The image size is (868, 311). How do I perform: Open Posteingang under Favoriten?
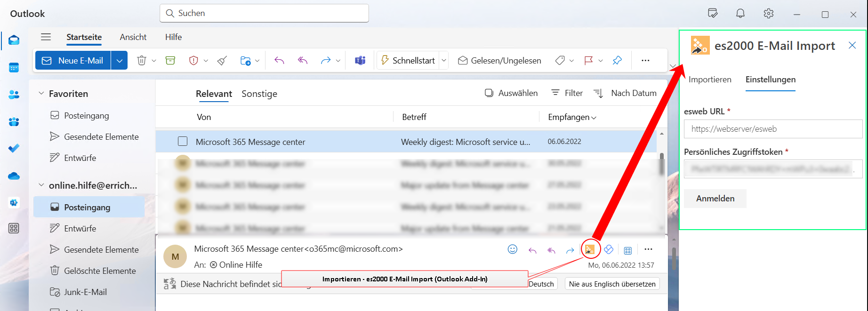tap(87, 116)
